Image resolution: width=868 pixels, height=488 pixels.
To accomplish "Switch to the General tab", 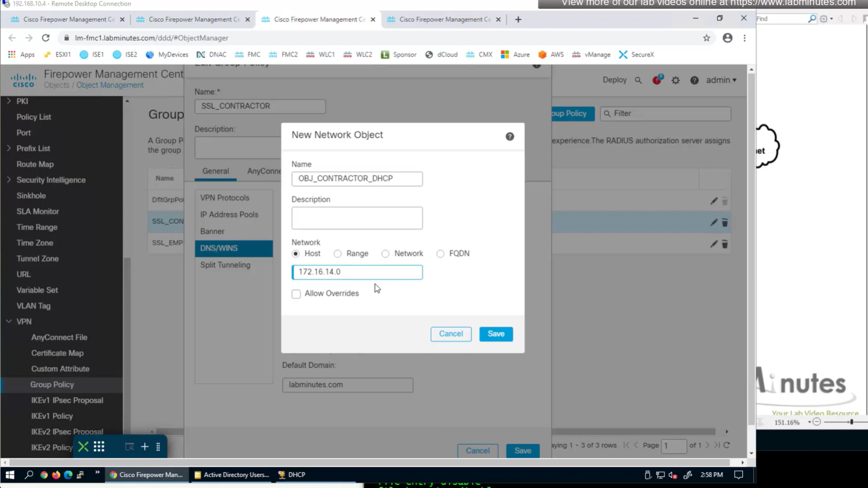I will pyautogui.click(x=215, y=171).
